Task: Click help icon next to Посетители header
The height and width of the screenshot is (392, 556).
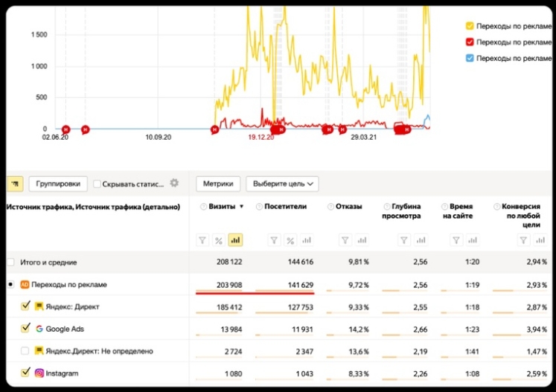Action: pos(259,207)
